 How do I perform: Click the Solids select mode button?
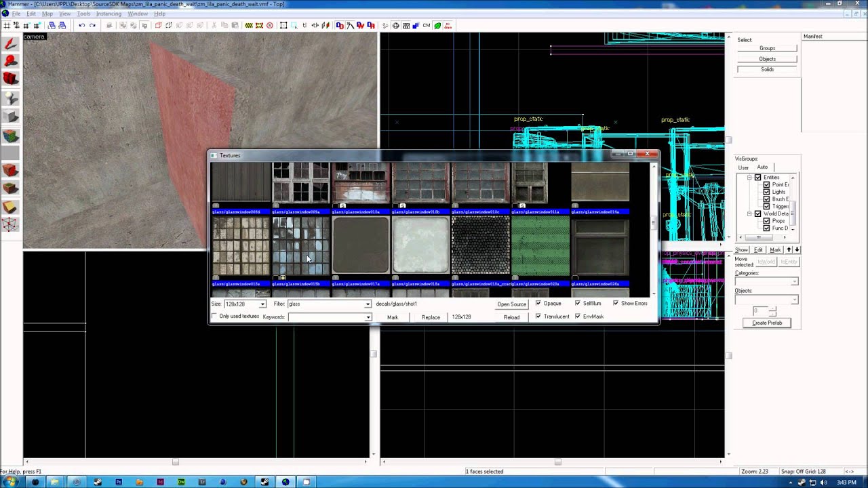(x=767, y=69)
